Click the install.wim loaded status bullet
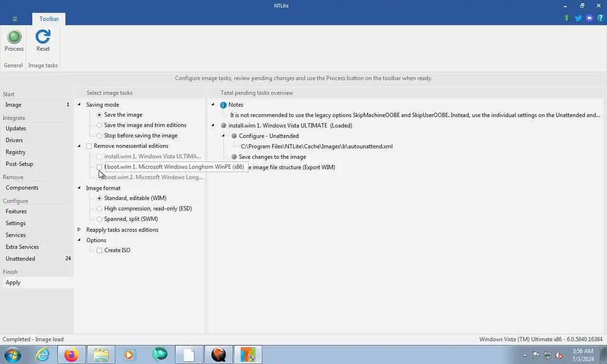Screen dimensions: 607x364 pyautogui.click(x=223, y=126)
